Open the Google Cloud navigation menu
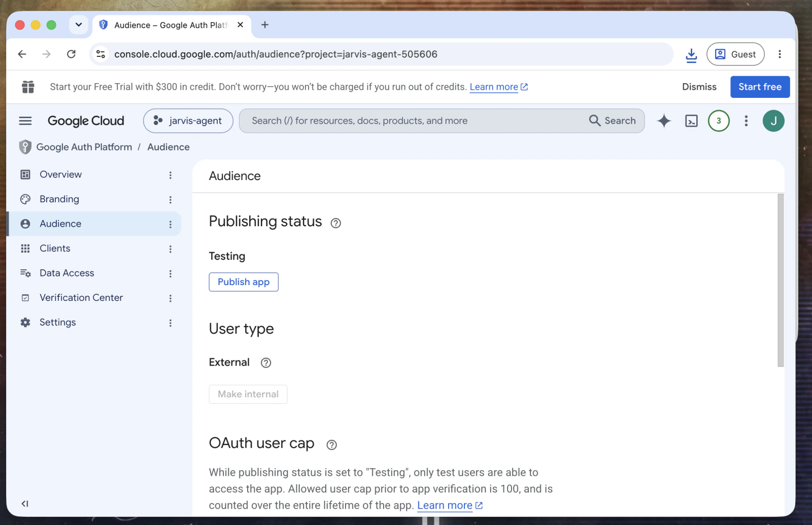This screenshot has width=812, height=525. tap(25, 121)
